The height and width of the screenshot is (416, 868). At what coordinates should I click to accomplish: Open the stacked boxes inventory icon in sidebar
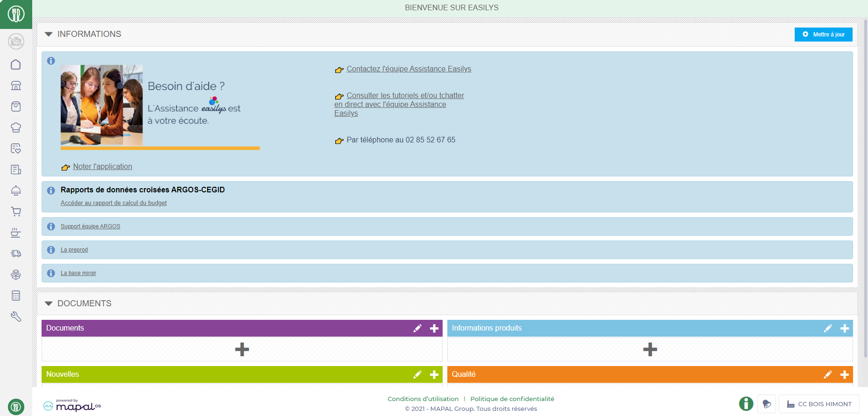pyautogui.click(x=16, y=275)
